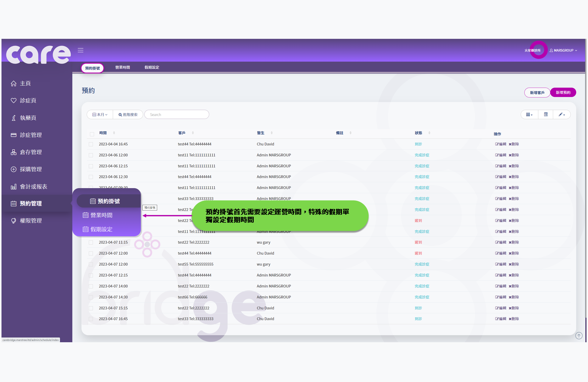
Task: Open the pencil edit dropdown menu
Action: click(x=562, y=114)
